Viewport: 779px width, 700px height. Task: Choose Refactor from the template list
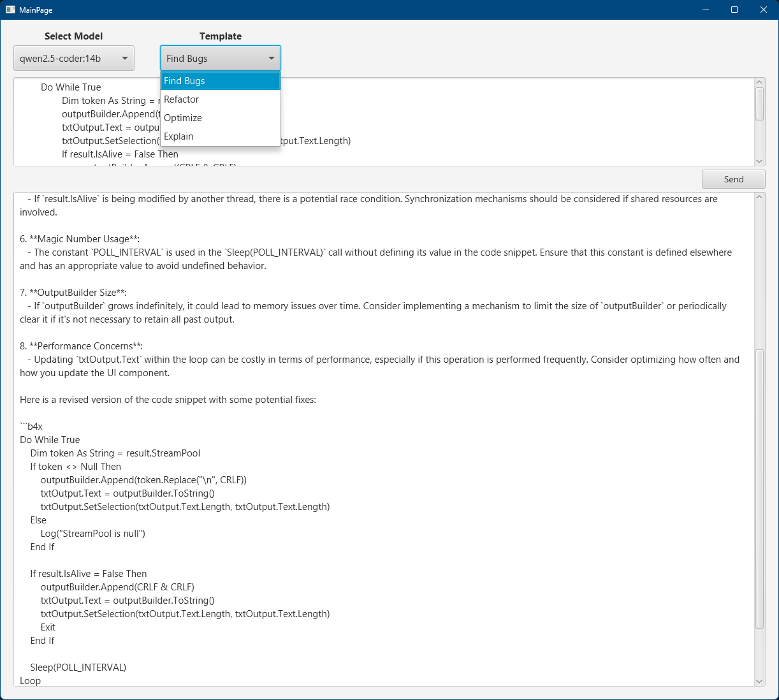[221, 99]
